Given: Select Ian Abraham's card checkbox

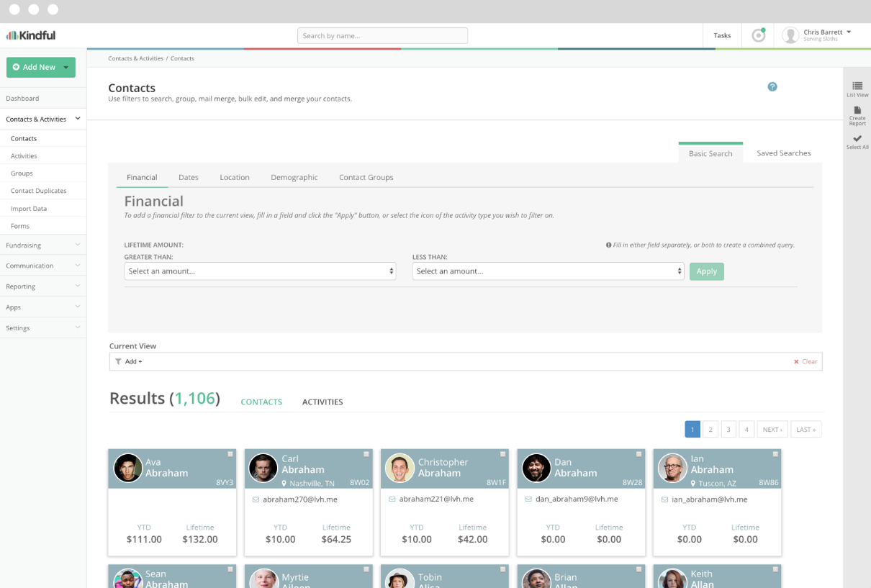Looking at the screenshot, I should [x=775, y=454].
